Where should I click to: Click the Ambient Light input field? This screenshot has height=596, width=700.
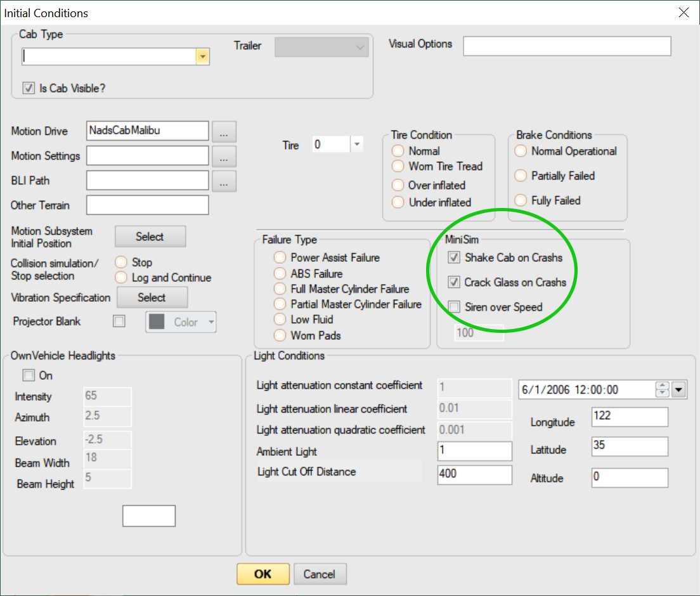pyautogui.click(x=474, y=451)
